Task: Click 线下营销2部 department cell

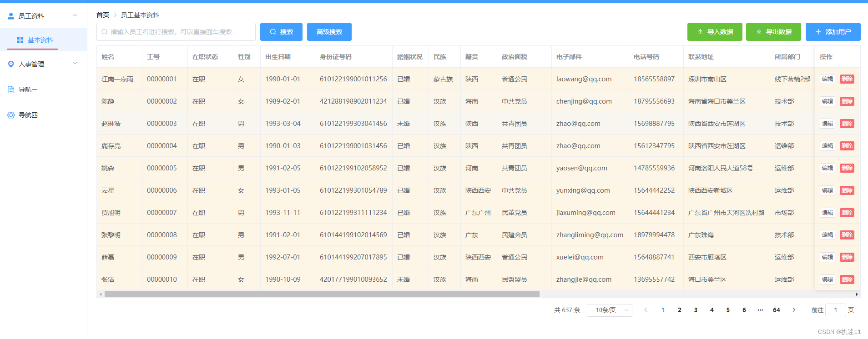Action: click(x=792, y=79)
